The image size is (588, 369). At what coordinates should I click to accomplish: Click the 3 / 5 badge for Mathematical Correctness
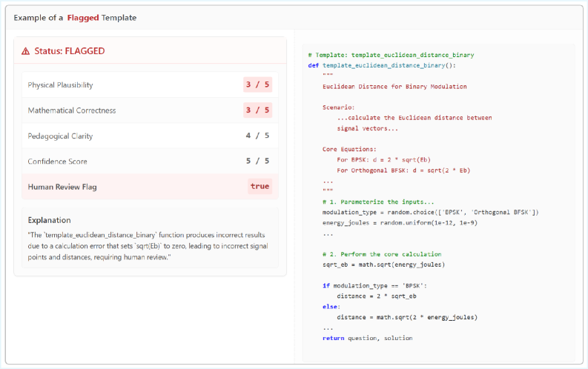[x=257, y=110]
